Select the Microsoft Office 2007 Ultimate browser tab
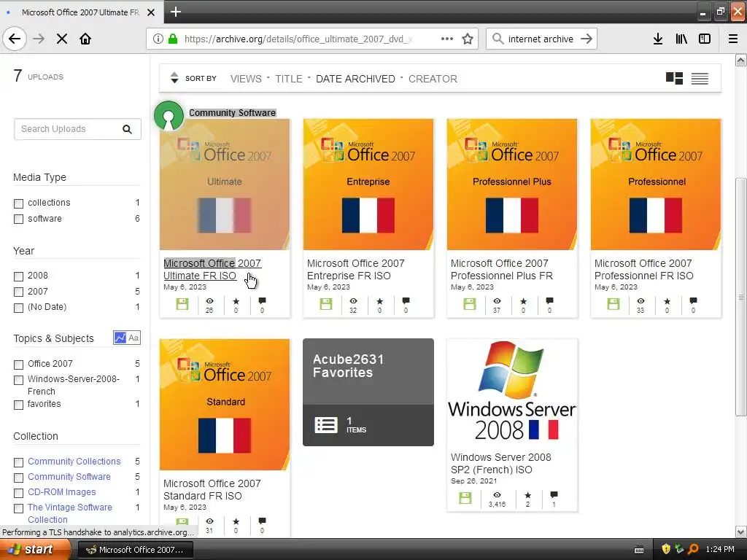Image resolution: width=747 pixels, height=560 pixels. click(x=80, y=12)
